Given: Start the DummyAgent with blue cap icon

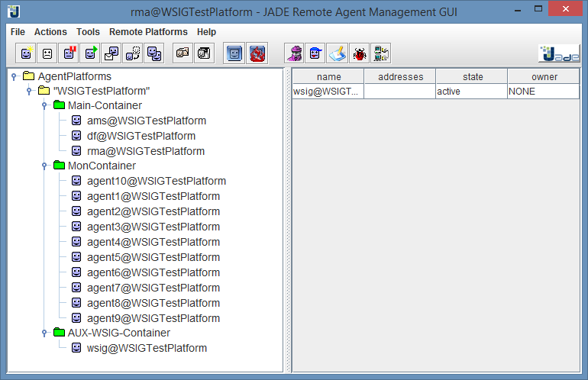Looking at the screenshot, I should point(315,53).
